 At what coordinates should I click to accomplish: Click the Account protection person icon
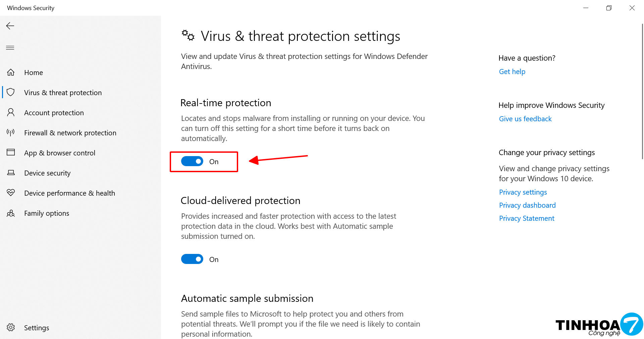[x=11, y=113]
